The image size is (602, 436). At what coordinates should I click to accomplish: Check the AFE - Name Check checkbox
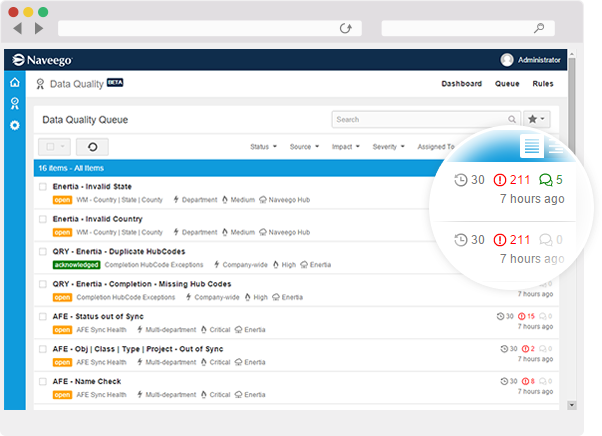(43, 381)
